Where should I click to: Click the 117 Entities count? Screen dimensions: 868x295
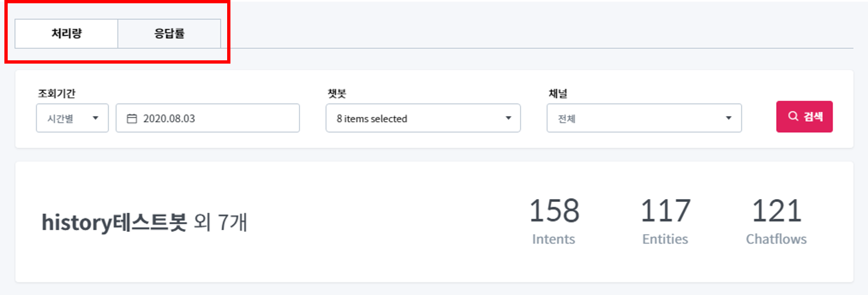pos(665,211)
